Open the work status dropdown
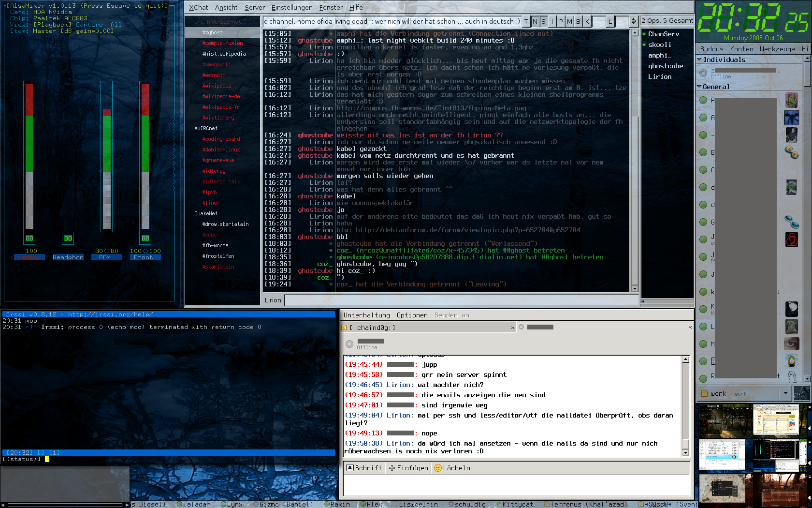This screenshot has height=508, width=812. (785, 393)
